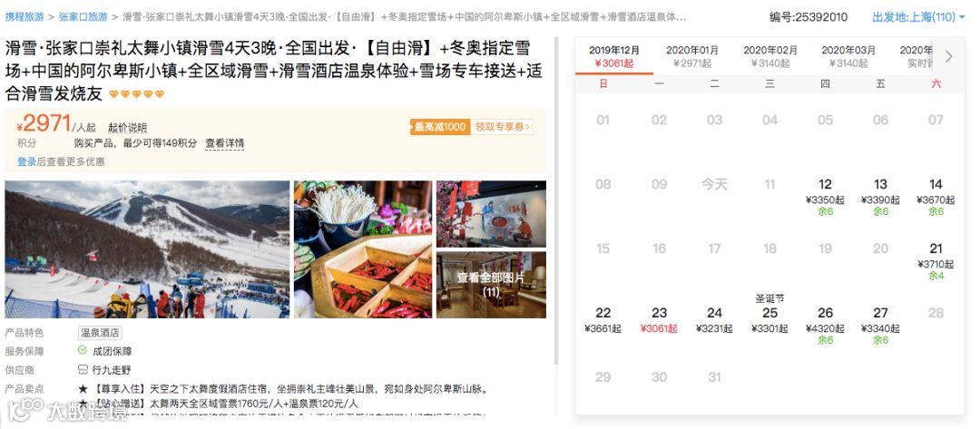
Task: Select December 12 departure date ¥3350
Action: point(825,197)
